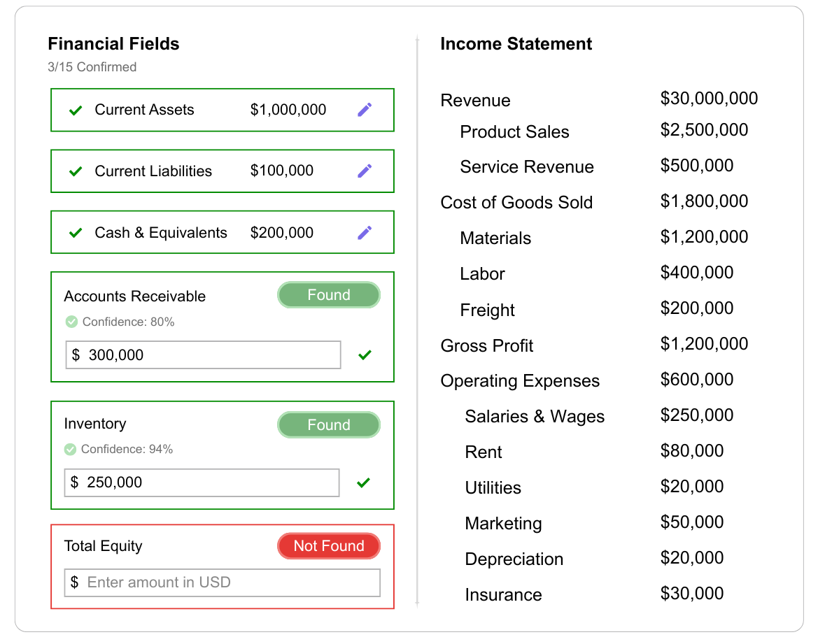Click into the Inventory amount field

click(203, 482)
